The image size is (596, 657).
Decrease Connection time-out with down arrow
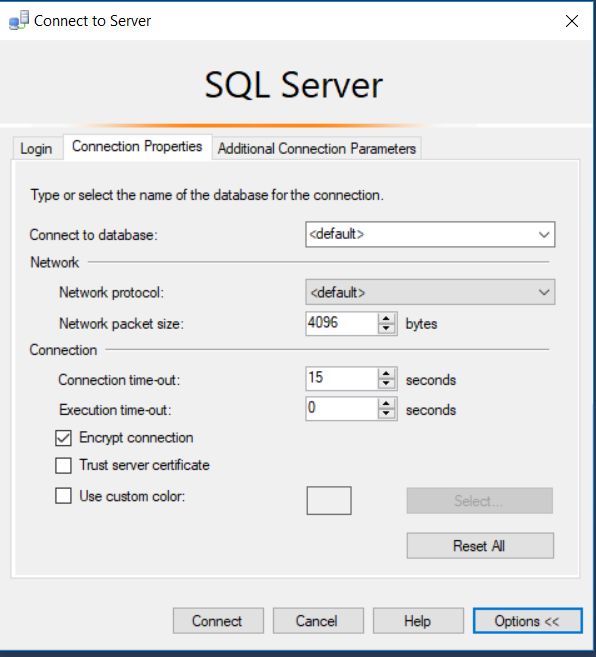pos(386,384)
